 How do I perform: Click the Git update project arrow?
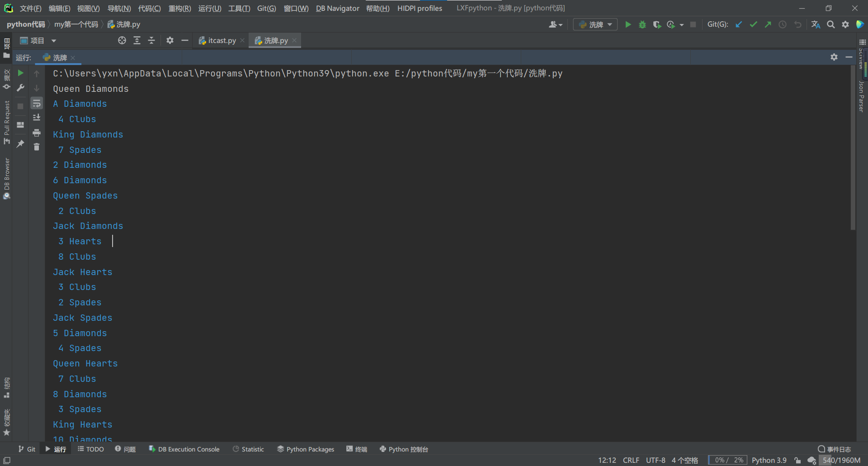(739, 24)
